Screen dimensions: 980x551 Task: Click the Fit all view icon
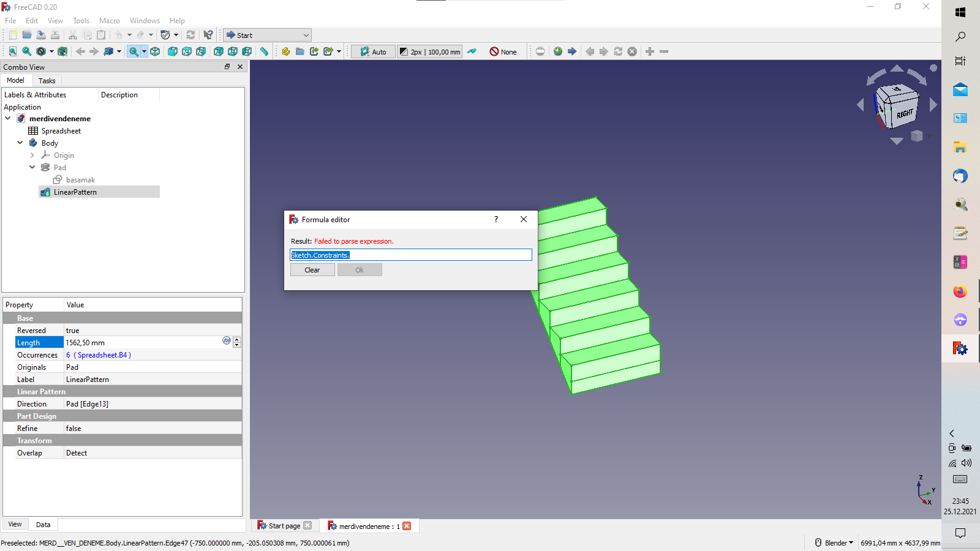[x=12, y=51]
